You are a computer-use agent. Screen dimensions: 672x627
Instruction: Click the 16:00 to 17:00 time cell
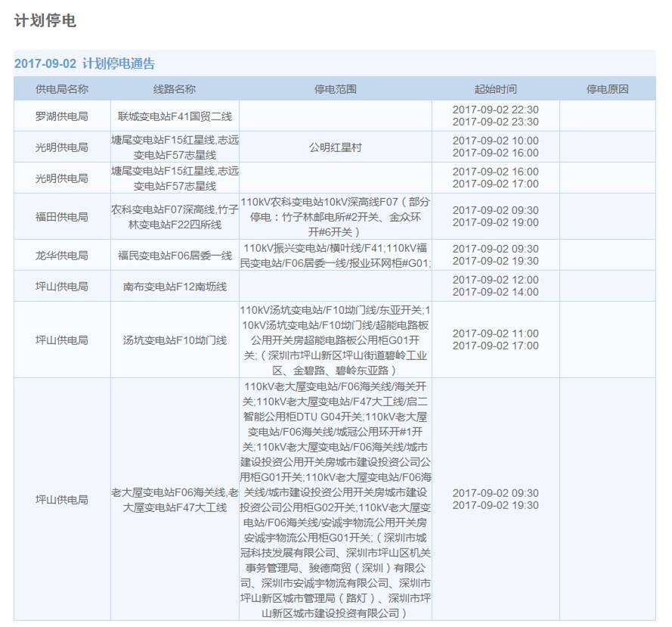[495, 178]
